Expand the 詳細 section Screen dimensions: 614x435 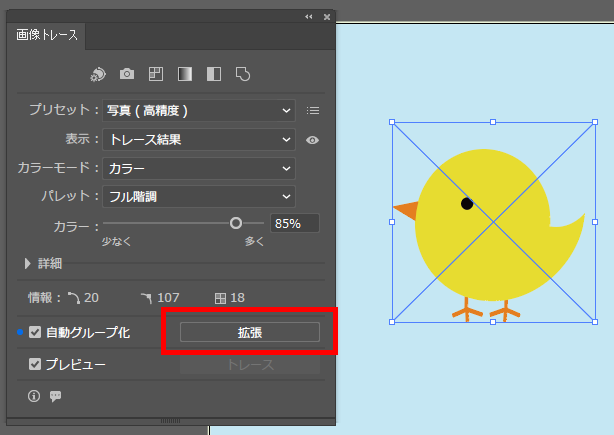pos(27,264)
